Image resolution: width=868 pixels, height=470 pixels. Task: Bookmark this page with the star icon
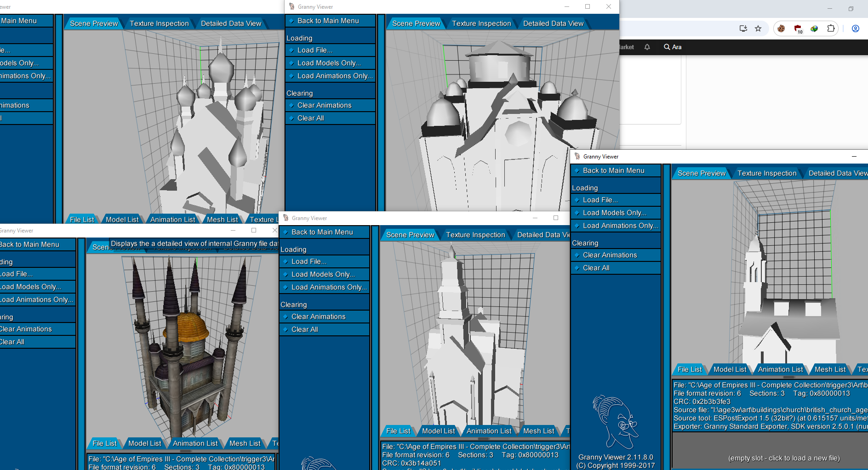click(758, 28)
